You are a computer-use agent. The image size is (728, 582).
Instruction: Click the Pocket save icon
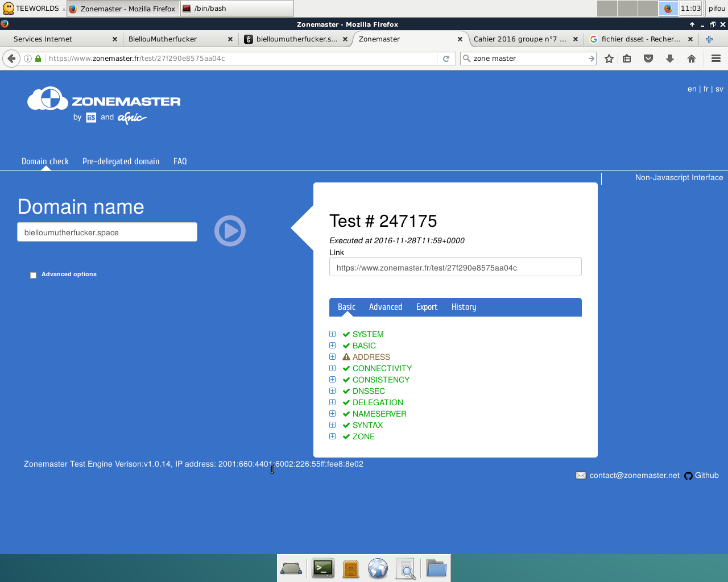click(x=648, y=59)
